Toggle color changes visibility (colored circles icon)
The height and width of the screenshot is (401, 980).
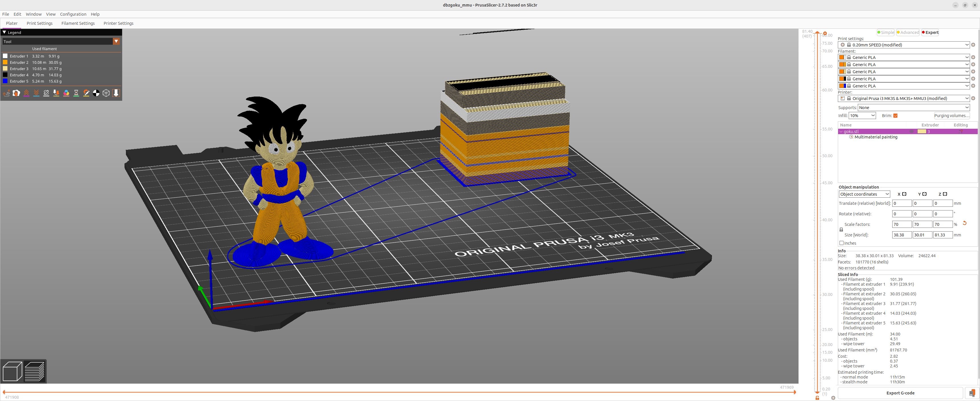66,93
